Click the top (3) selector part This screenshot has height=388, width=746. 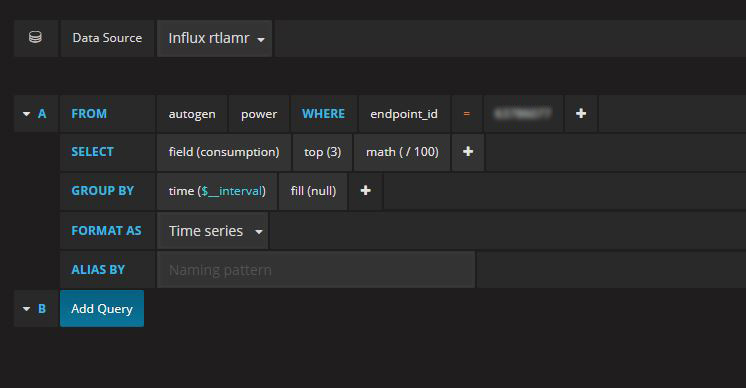[323, 152]
